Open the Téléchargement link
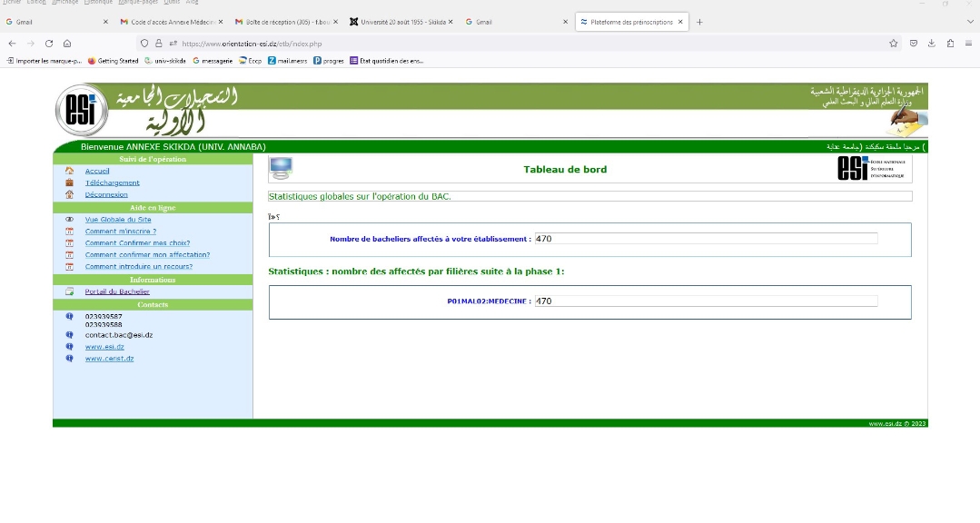This screenshot has width=980, height=523. (113, 183)
